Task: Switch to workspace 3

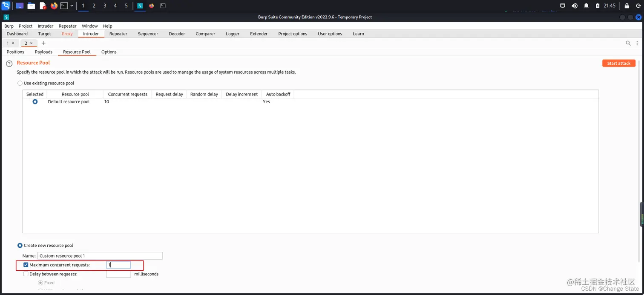Action: [105, 6]
